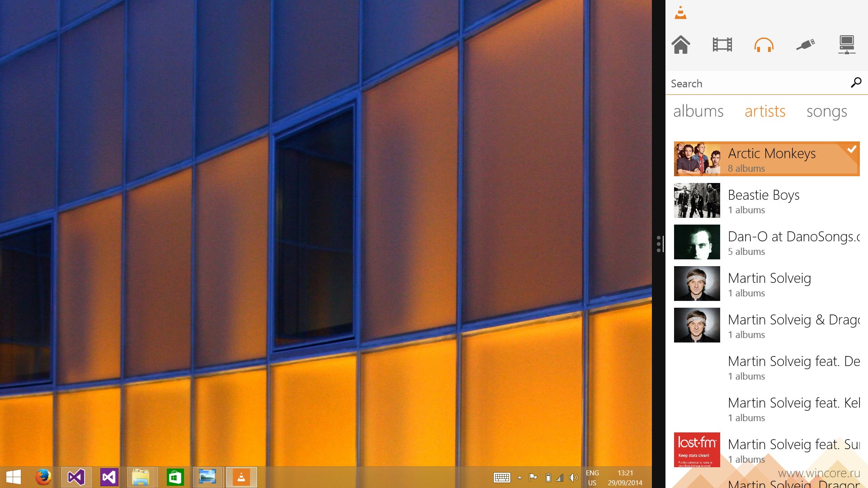This screenshot has height=488, width=868.
Task: Open Martin Solveig feat. De entry
Action: 767,367
